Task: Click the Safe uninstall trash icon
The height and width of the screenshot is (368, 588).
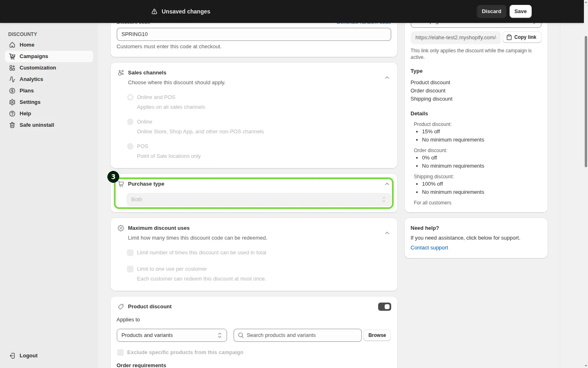Action: point(12,125)
